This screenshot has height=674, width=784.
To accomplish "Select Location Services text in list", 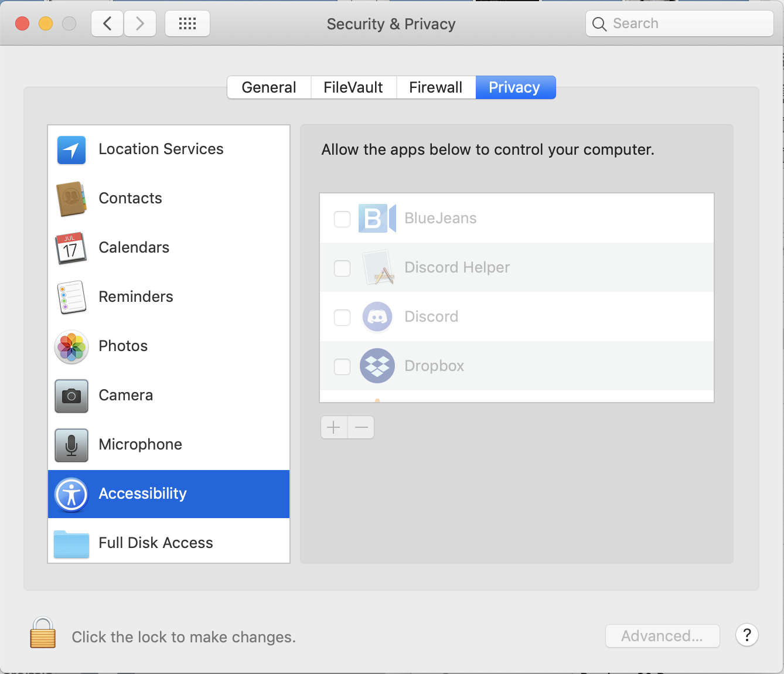I will [x=161, y=149].
